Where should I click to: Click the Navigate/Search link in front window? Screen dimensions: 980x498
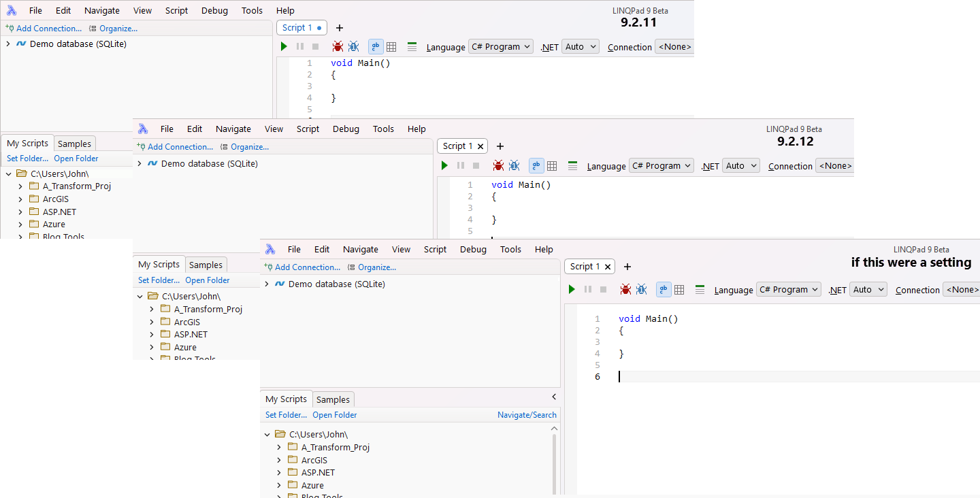(527, 414)
